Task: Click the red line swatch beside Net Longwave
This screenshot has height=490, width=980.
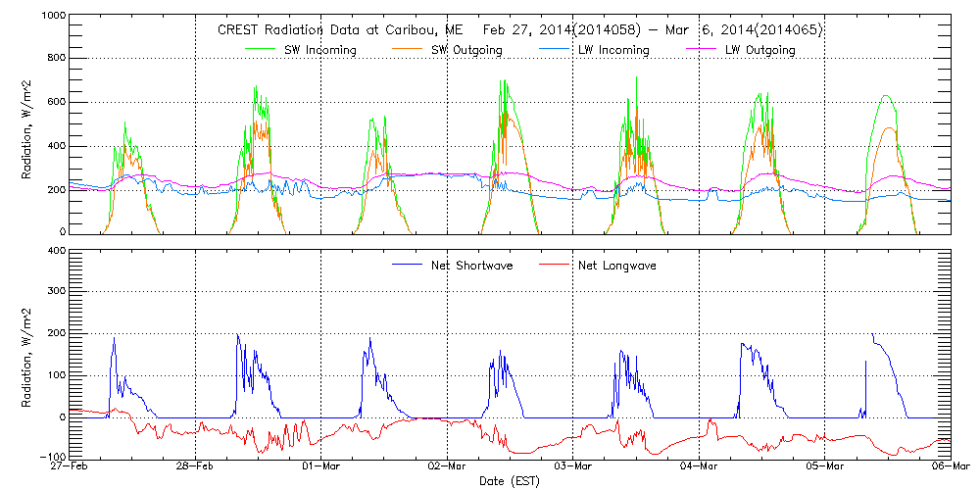Action: 559,266
